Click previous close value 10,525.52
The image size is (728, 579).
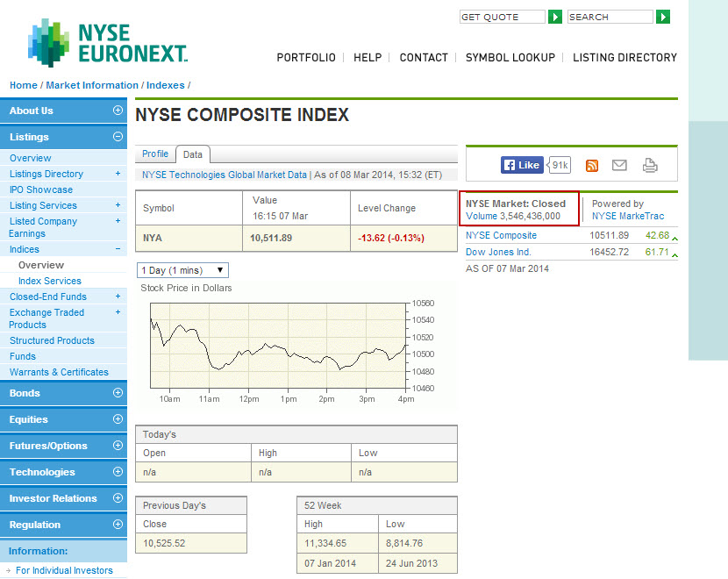[164, 543]
